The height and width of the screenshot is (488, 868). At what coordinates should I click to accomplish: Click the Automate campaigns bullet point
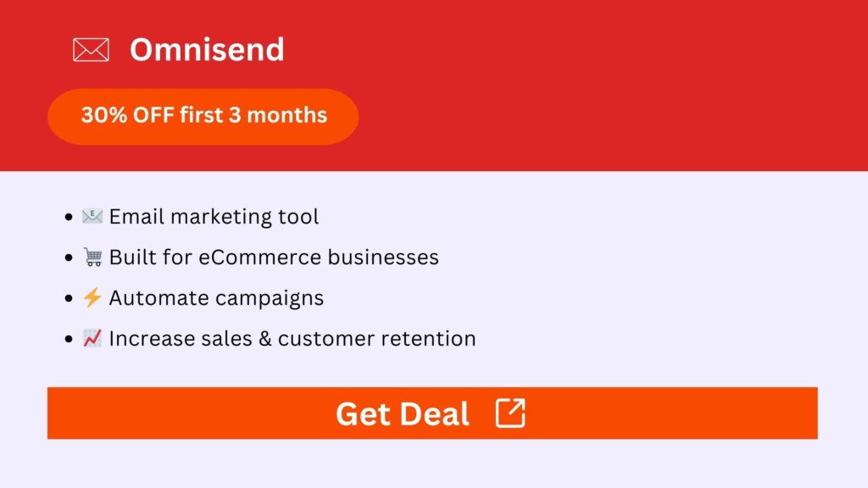[x=215, y=297]
